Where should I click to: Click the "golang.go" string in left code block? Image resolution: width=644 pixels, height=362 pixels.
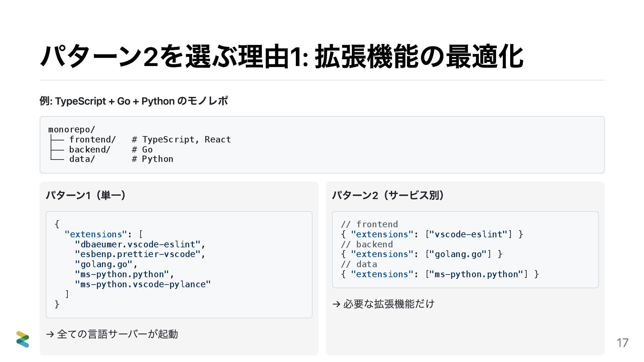click(x=104, y=264)
